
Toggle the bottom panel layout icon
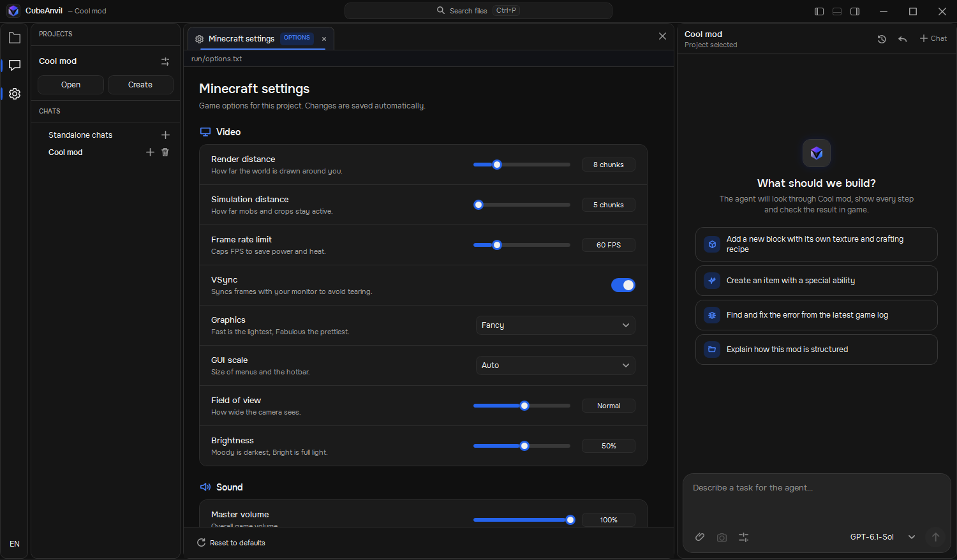(x=837, y=11)
